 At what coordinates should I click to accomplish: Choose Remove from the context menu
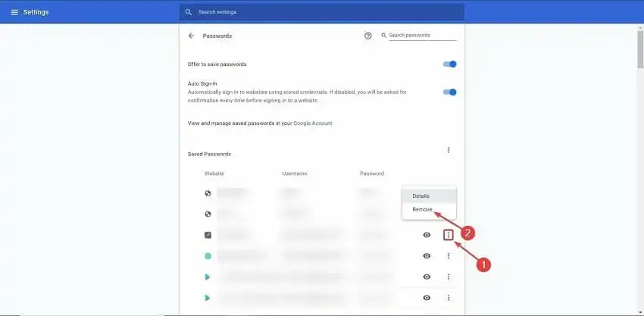(421, 209)
